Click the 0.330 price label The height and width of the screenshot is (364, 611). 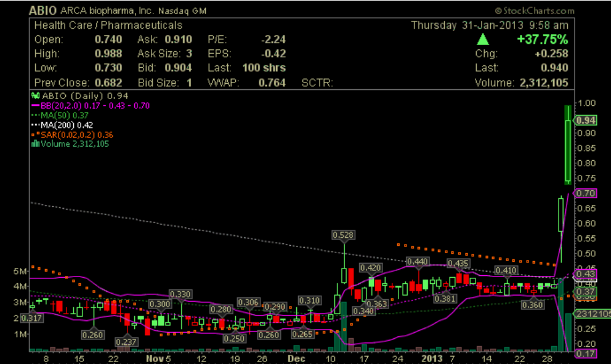[x=180, y=294]
